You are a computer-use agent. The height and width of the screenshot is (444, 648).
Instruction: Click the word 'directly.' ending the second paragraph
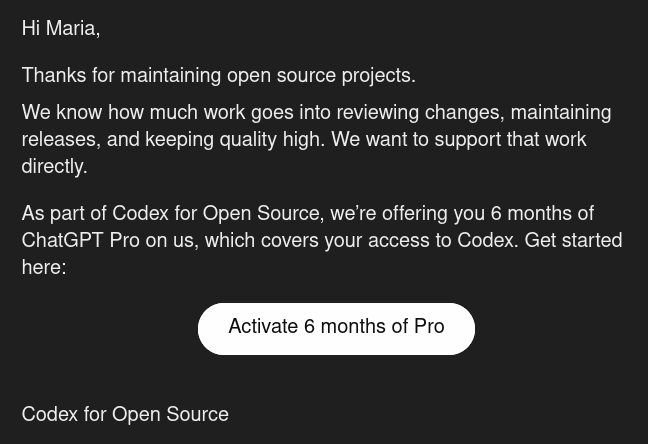point(54,167)
